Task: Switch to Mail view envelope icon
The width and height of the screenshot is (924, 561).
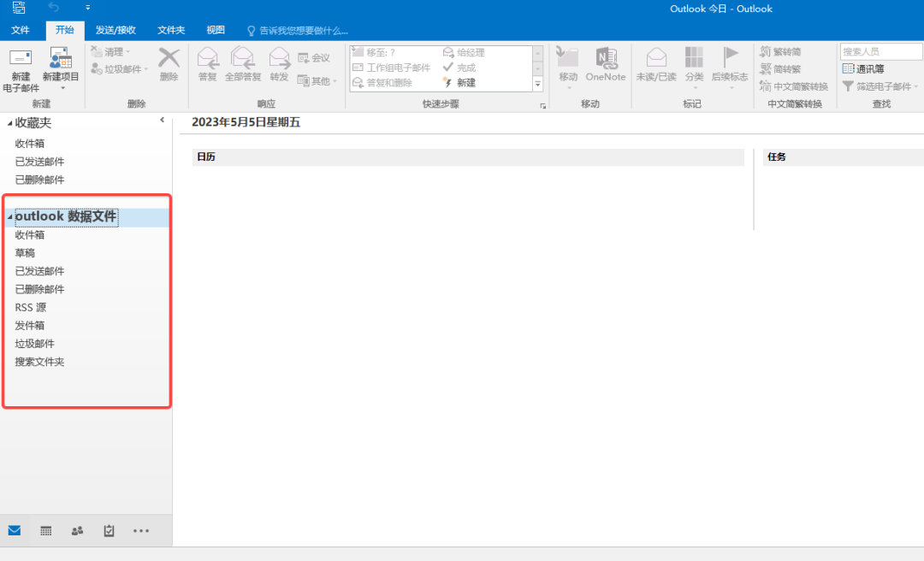Action: 15,530
